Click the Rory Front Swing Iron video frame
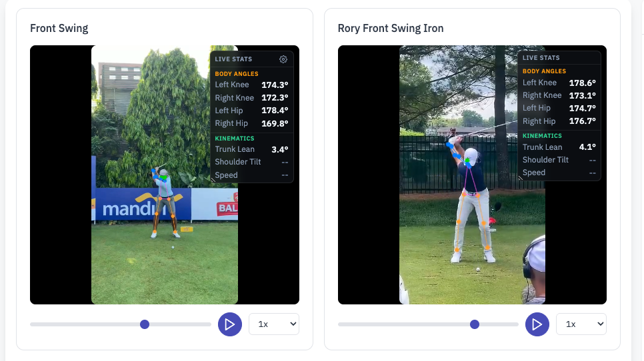 click(472, 175)
